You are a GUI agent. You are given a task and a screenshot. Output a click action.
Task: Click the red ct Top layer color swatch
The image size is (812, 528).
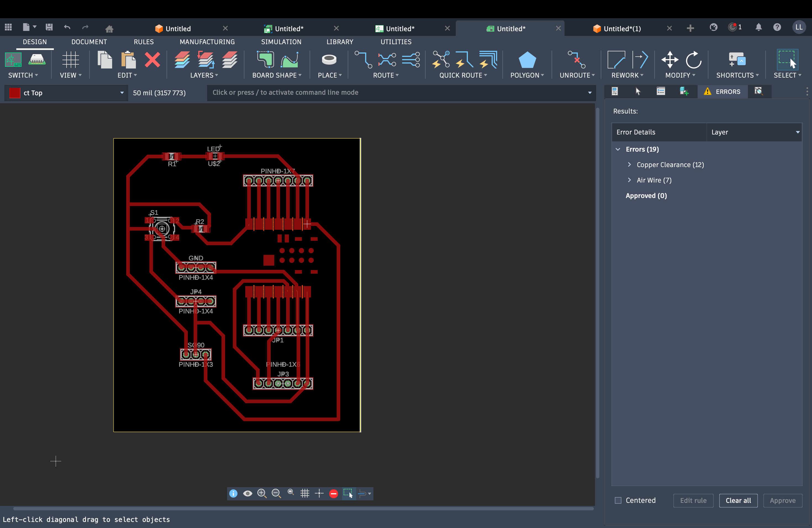(x=14, y=93)
